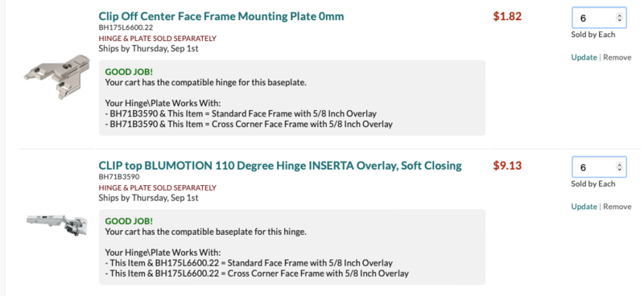Update the BLUMOTION hinge quantity
This screenshot has height=296, width=644.
[584, 207]
